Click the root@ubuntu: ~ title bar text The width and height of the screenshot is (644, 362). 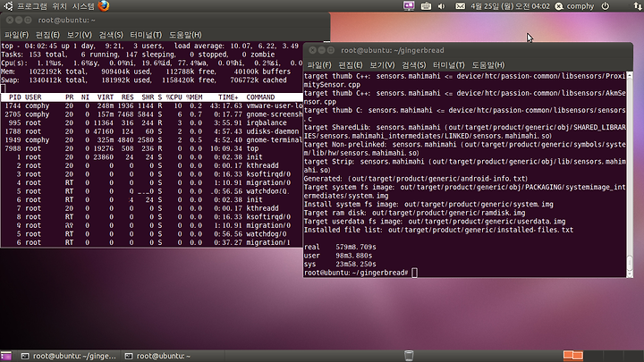click(x=66, y=20)
